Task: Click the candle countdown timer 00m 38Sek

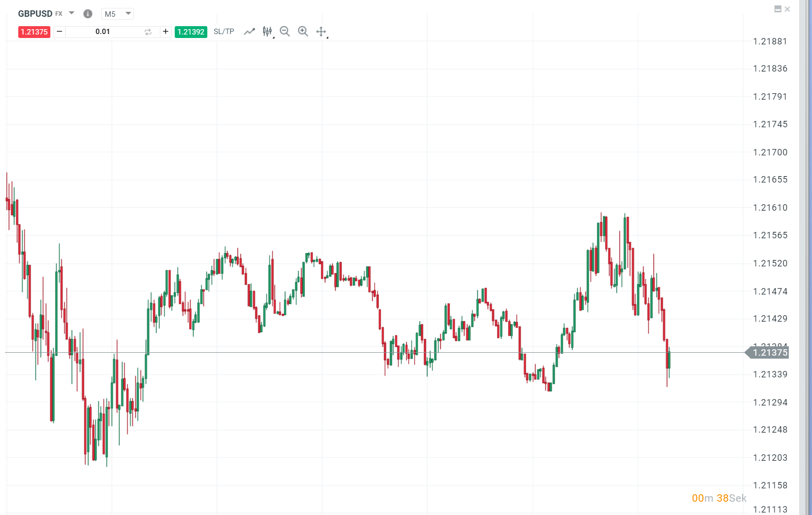Action: pos(719,498)
